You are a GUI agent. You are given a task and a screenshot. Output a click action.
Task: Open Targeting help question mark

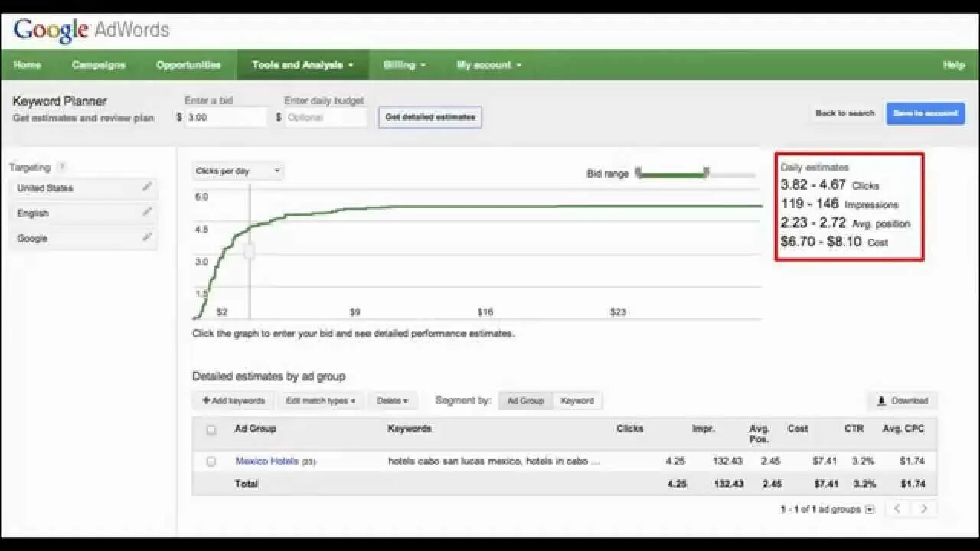[62, 167]
